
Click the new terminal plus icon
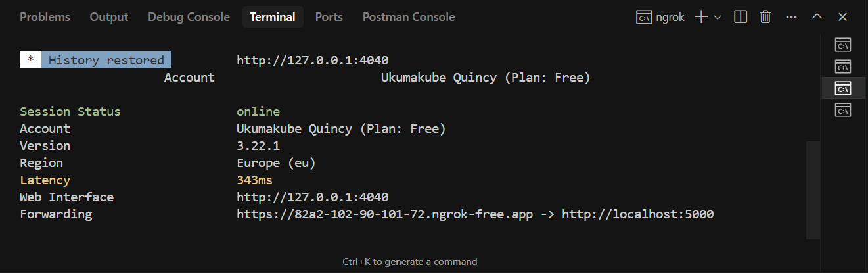pyautogui.click(x=700, y=17)
